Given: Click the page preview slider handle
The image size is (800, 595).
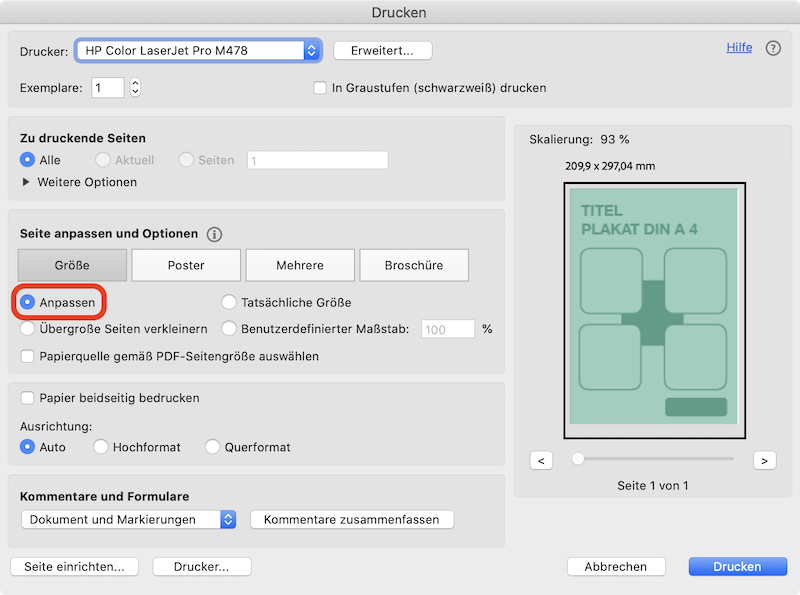Looking at the screenshot, I should click(578, 459).
